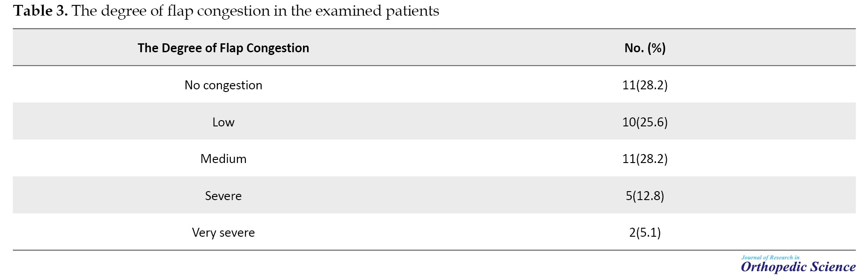The height and width of the screenshot is (276, 868).
Task: Click the word congestion in the caption
Action: (233, 12)
